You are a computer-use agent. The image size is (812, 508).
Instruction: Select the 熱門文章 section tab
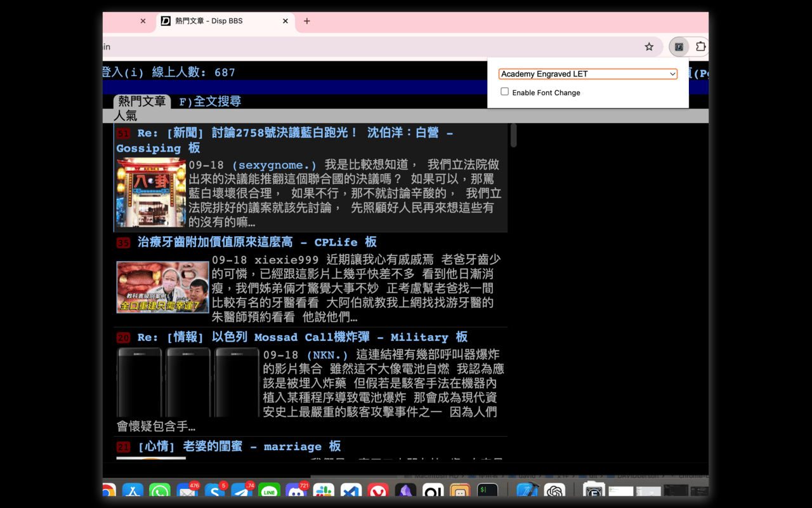point(141,100)
